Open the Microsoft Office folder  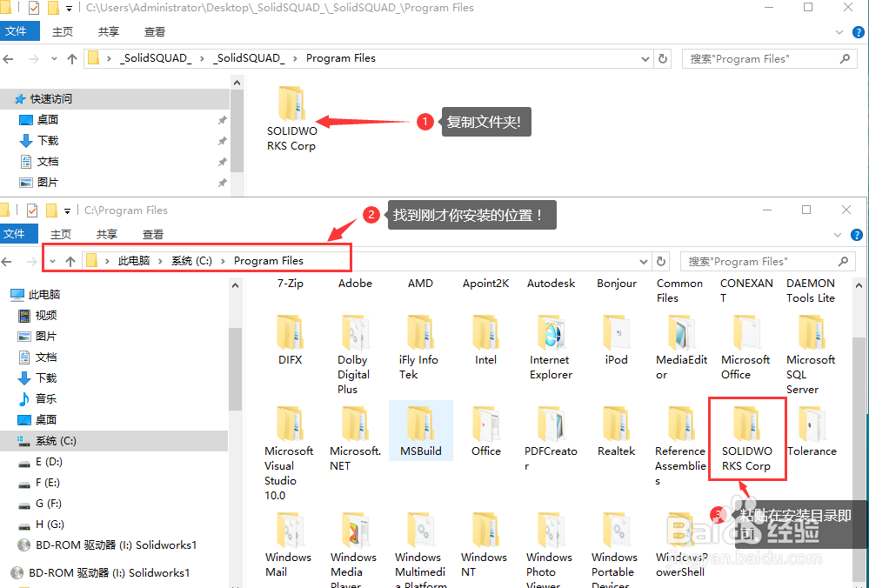[x=746, y=347]
